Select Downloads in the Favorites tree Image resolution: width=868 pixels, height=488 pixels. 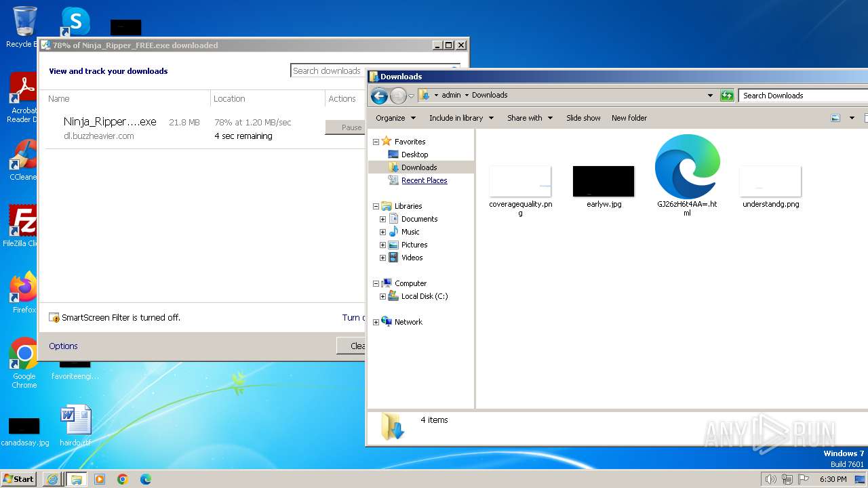(x=419, y=167)
